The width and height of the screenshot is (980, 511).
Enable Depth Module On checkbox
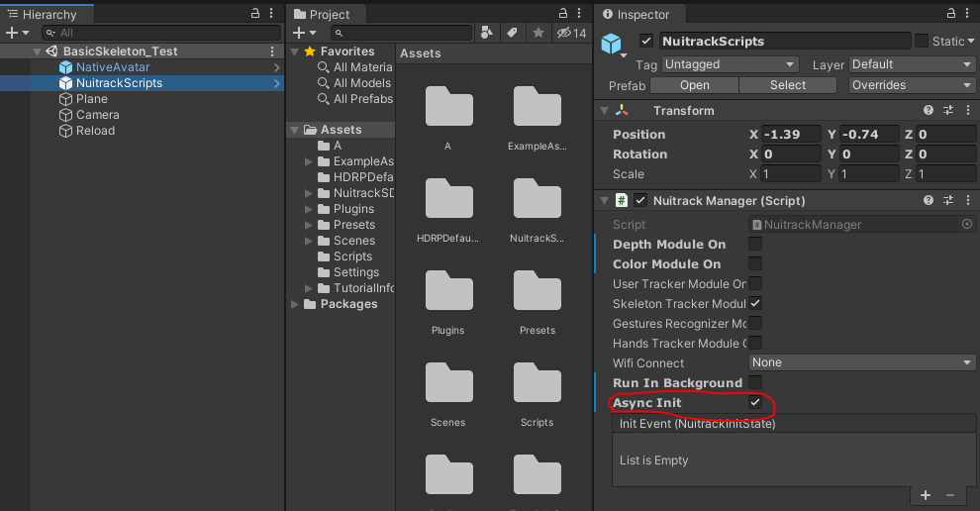(755, 244)
